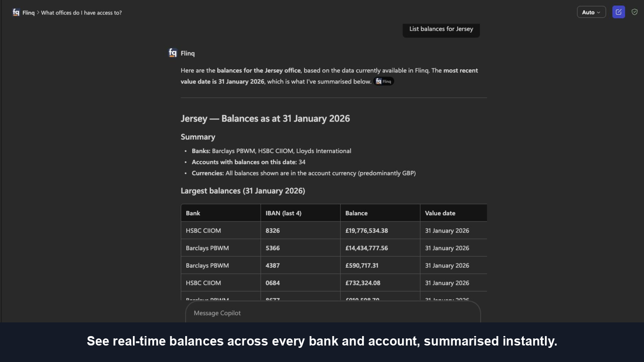The width and height of the screenshot is (644, 362).
Task: Click the Flinq logo in the header breadcrumb
Action: pos(16,13)
